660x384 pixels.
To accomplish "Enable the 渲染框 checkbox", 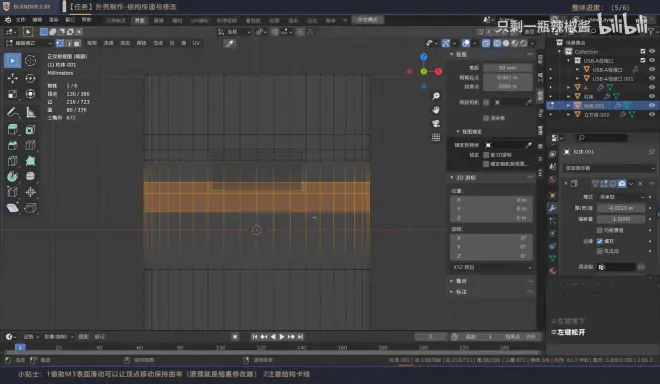I will tap(486, 118).
